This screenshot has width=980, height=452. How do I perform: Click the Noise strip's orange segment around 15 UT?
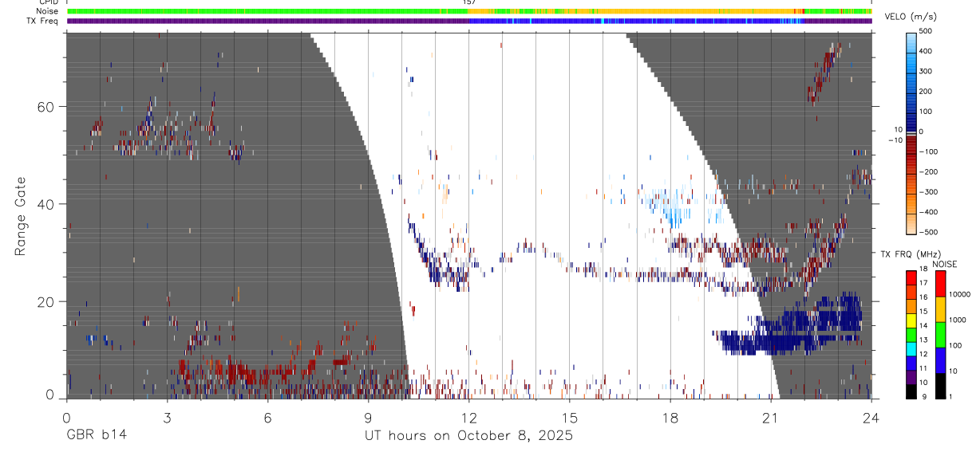(x=569, y=11)
